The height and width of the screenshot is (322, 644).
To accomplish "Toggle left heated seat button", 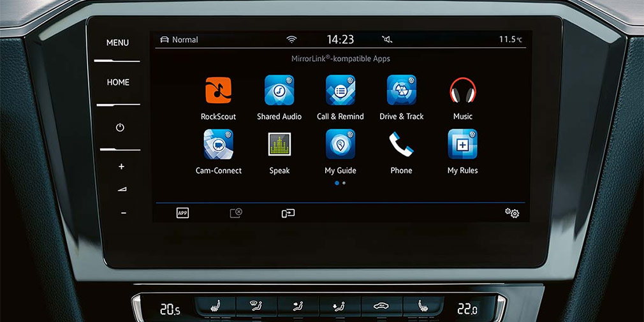I will (214, 307).
